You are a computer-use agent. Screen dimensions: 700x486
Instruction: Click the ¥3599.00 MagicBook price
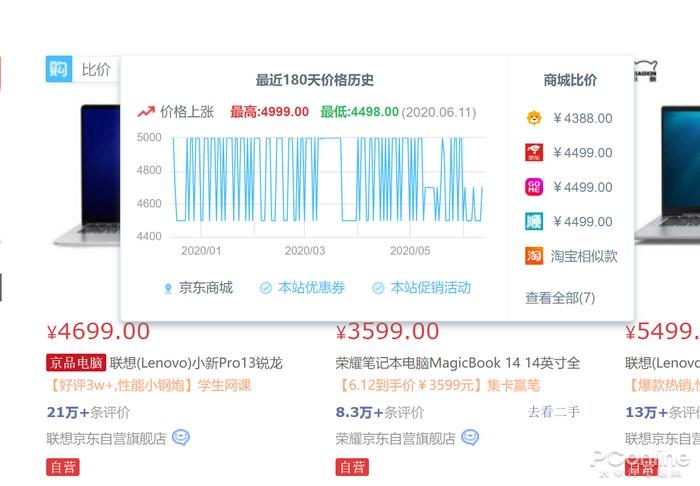tap(388, 332)
